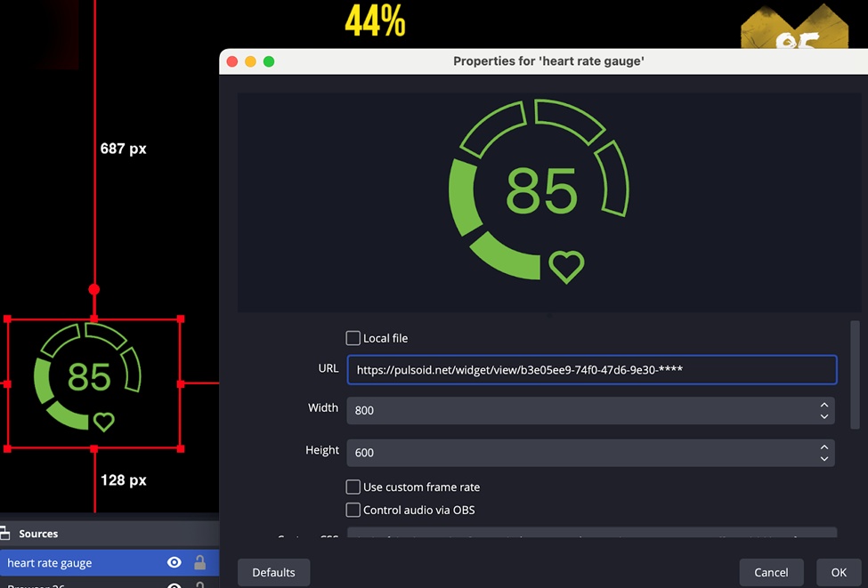Enable Use custom frame rate
Screen dimensions: 868x588
(353, 487)
